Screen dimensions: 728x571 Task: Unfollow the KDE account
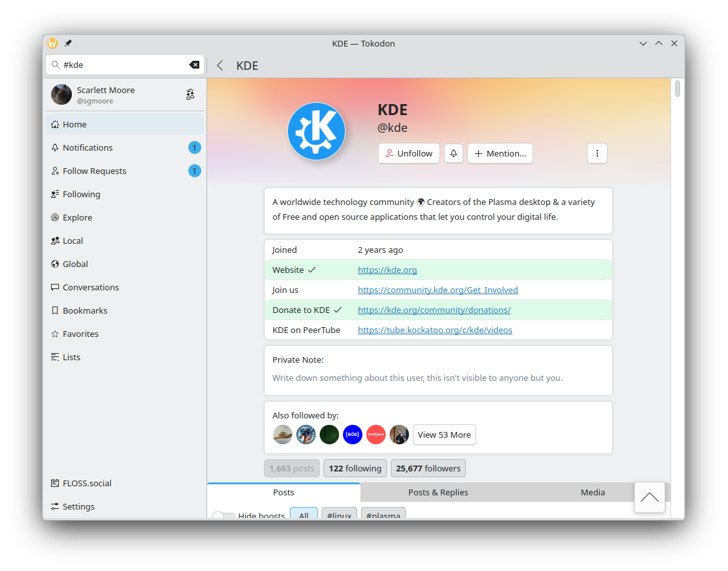pos(408,153)
